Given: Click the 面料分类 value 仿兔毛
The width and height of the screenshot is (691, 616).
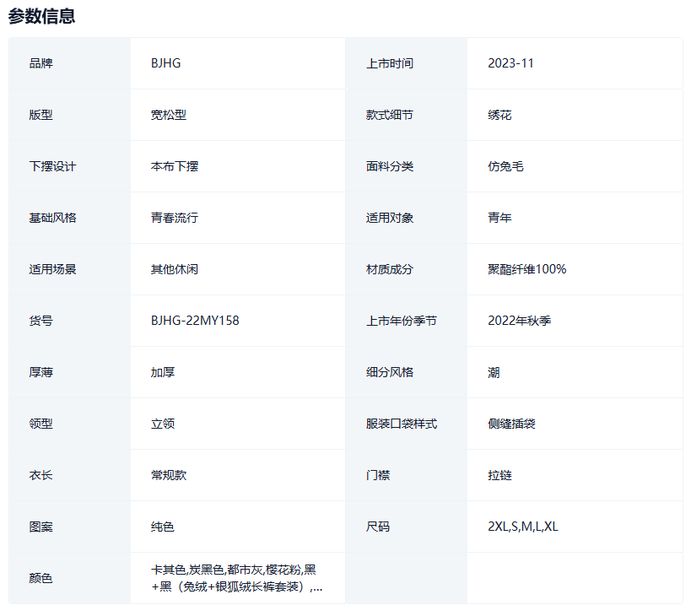Looking at the screenshot, I should coord(505,166).
